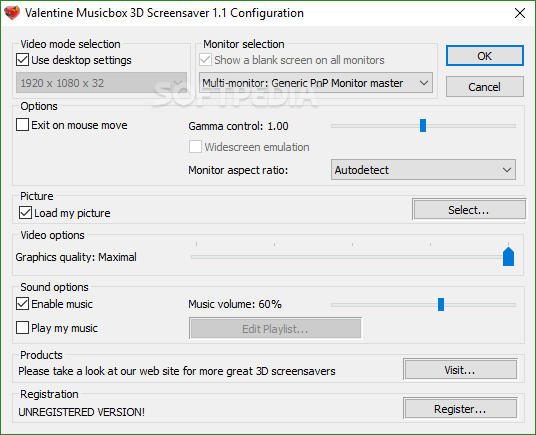Click the Monitor aspect ratio: label
The image size is (536, 435).
(x=238, y=170)
